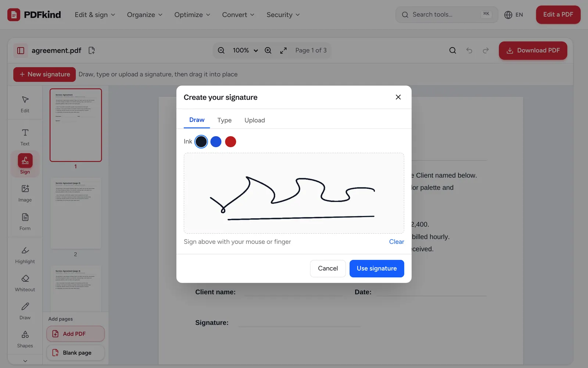The image size is (588, 368).
Task: Expand the Optimize menu
Action: coord(192,15)
